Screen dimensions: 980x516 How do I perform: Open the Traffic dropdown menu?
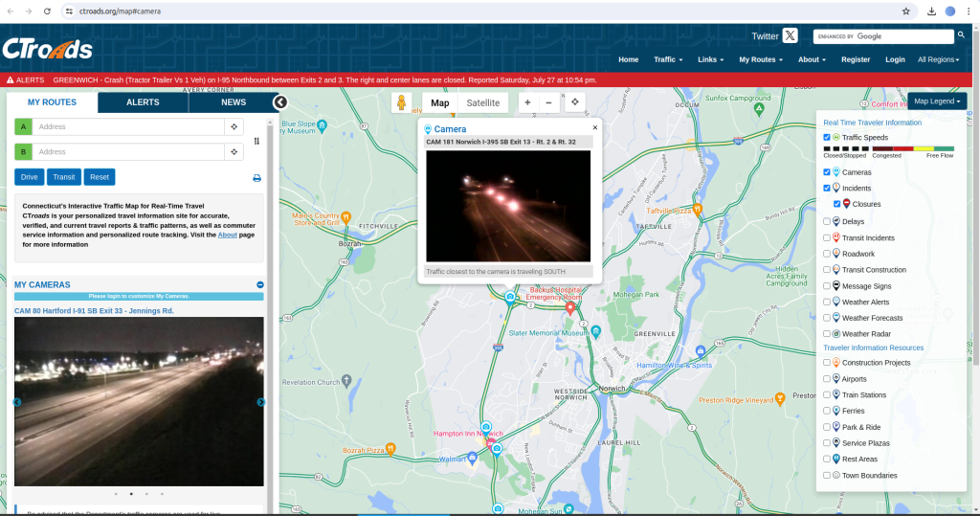tap(668, 59)
